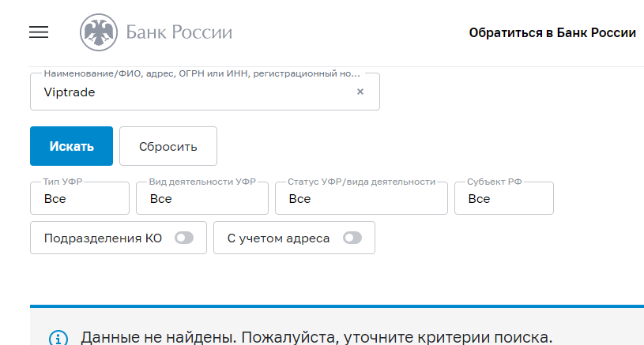Select the Субъект РФ dropdown
Image resolution: width=644 pixels, height=345 pixels.
[503, 198]
